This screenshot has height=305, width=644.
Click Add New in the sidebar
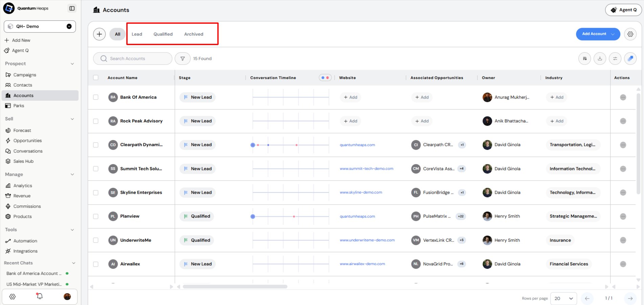[x=17, y=40]
